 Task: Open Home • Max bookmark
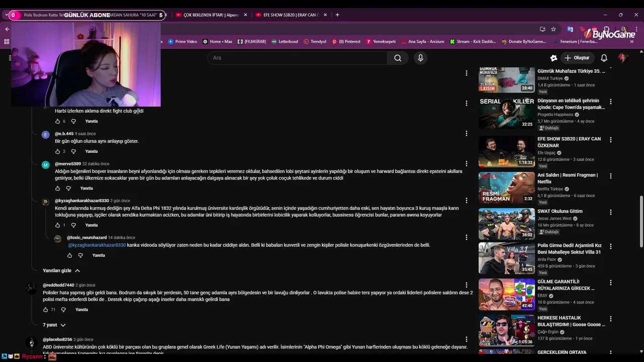217,41
